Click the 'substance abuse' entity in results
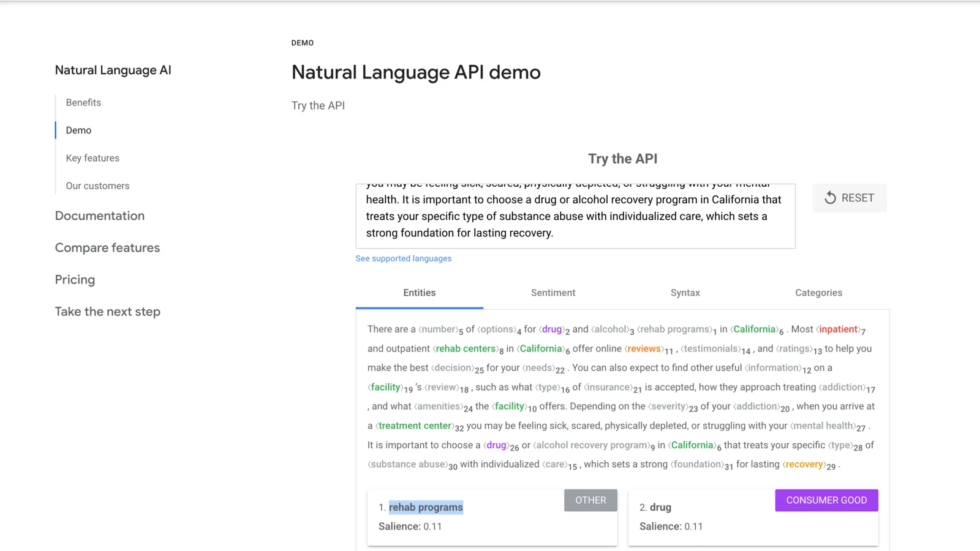The height and width of the screenshot is (551, 980). (x=408, y=464)
